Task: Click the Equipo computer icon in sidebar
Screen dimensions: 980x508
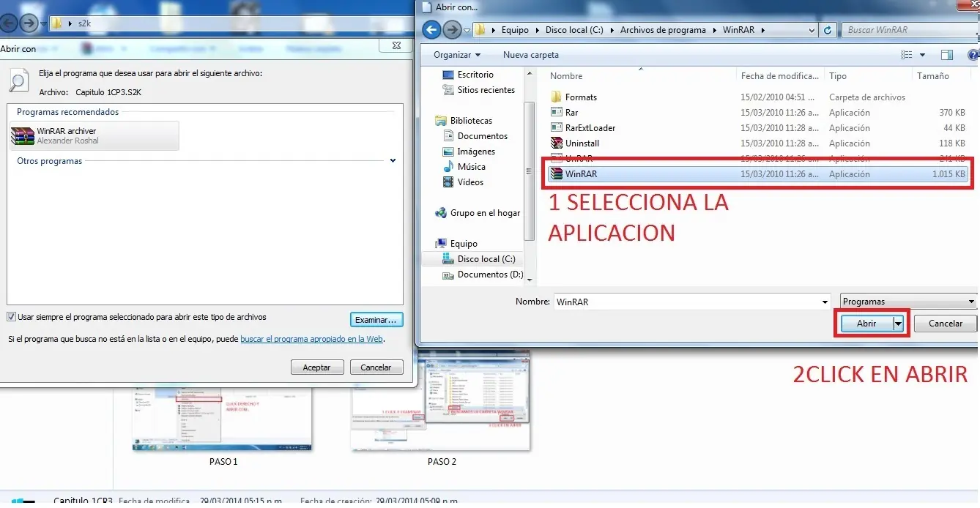Action: tap(440, 244)
